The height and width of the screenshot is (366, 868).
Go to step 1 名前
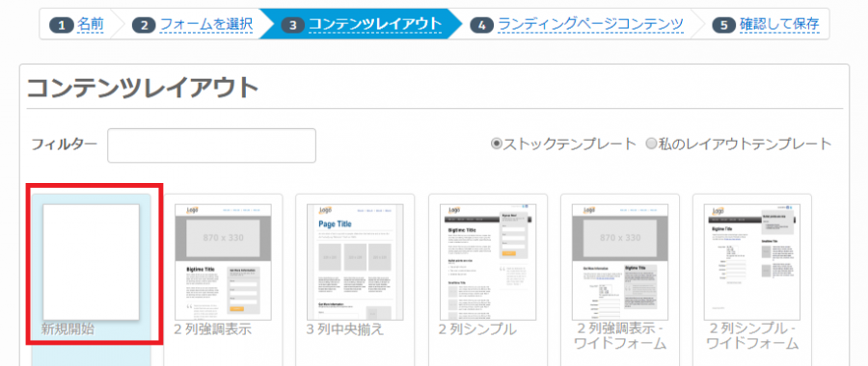coord(77,24)
